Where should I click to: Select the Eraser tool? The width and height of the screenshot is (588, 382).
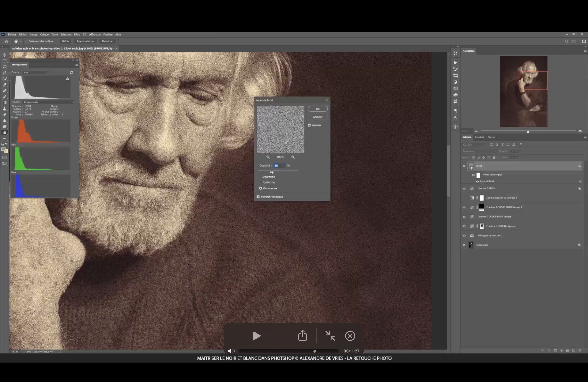(4, 115)
